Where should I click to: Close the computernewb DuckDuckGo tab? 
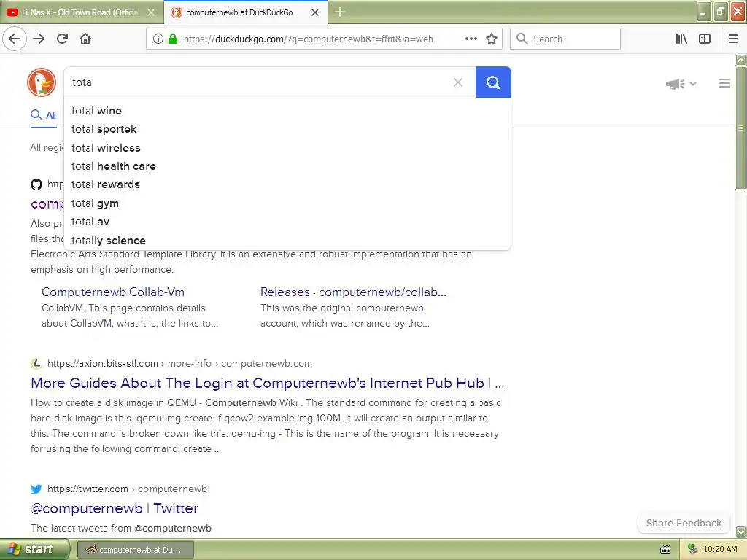315,12
